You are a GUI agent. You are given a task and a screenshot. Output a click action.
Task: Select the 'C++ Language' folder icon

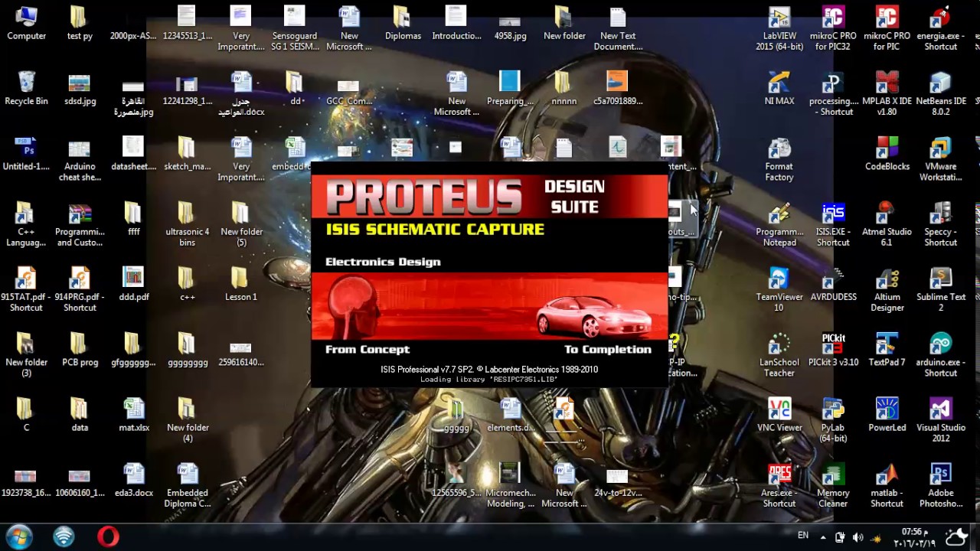[26, 225]
